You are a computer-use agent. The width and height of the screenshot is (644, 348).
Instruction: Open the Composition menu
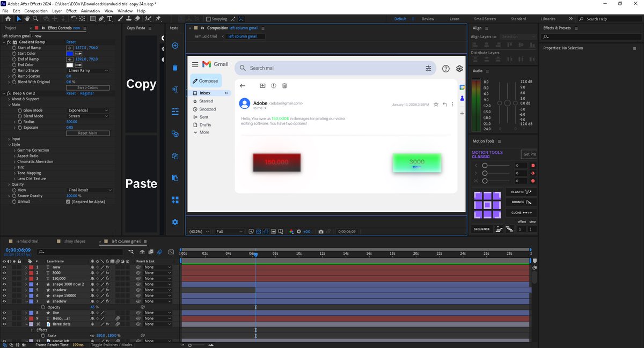36,11
